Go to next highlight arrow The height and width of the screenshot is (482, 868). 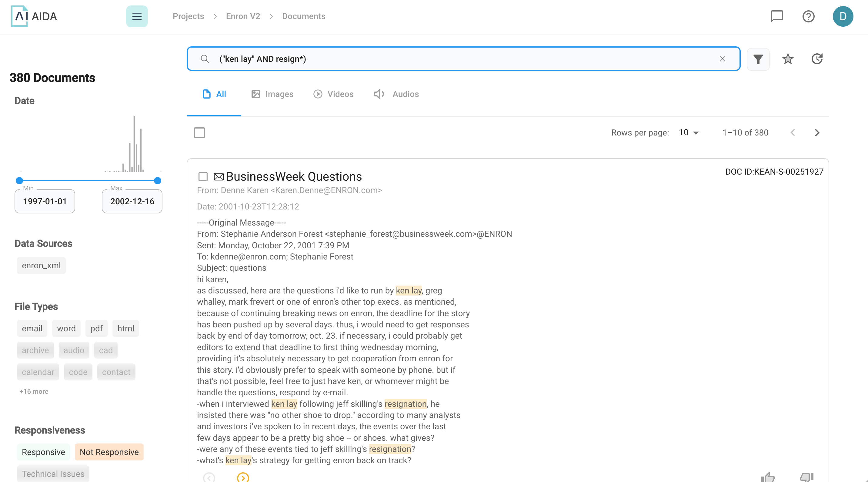point(243,477)
